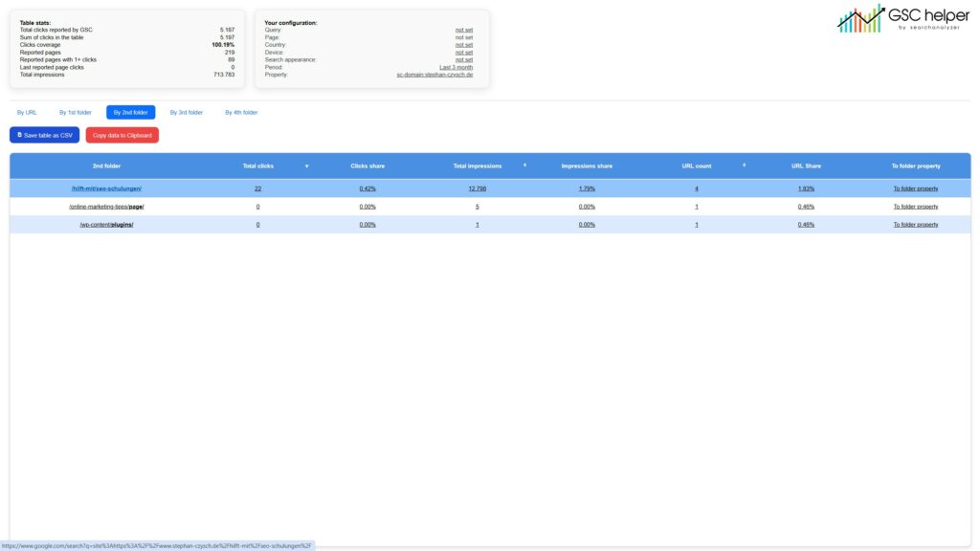Click the 2nd folder column header

pyautogui.click(x=106, y=166)
